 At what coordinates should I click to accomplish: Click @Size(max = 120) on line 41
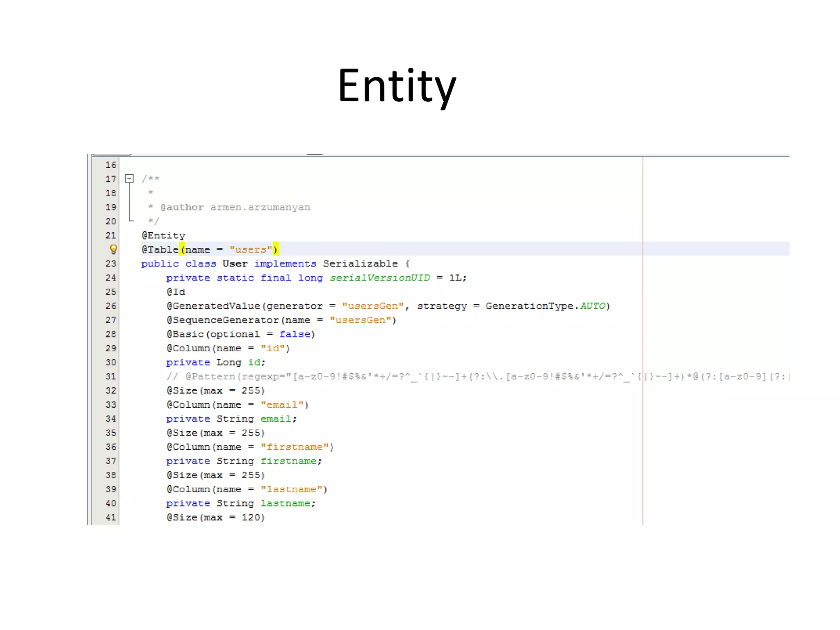pyautogui.click(x=216, y=517)
